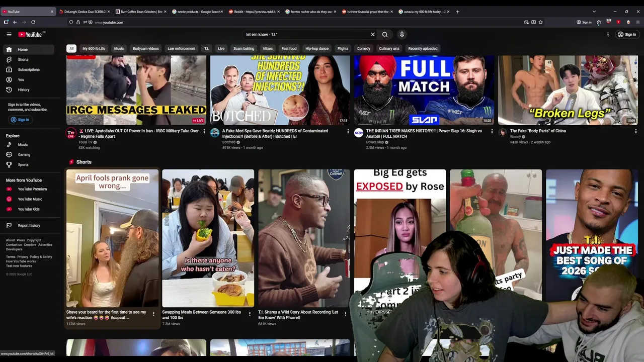Screen dimensions: 644x362
Task: Open IRGC MESSAGES LEAKED live video thumbnail
Action: 136,90
